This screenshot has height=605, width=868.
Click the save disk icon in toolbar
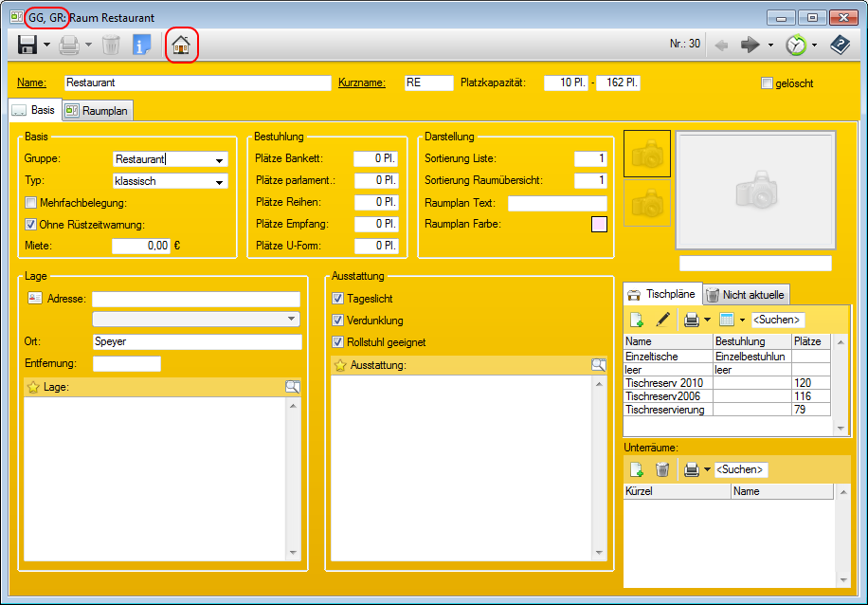pos(27,45)
